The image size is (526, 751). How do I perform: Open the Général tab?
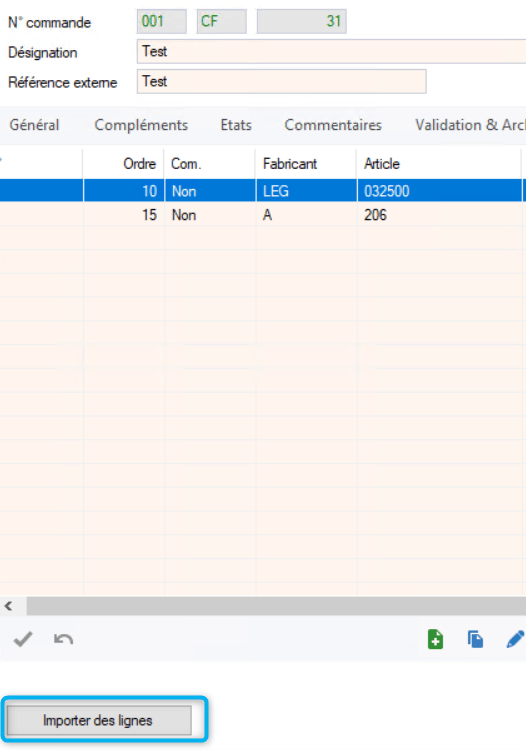click(x=34, y=125)
